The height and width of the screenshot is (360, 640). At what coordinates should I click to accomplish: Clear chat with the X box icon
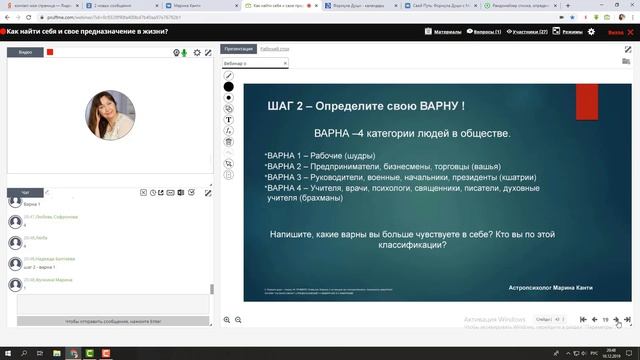tap(143, 192)
